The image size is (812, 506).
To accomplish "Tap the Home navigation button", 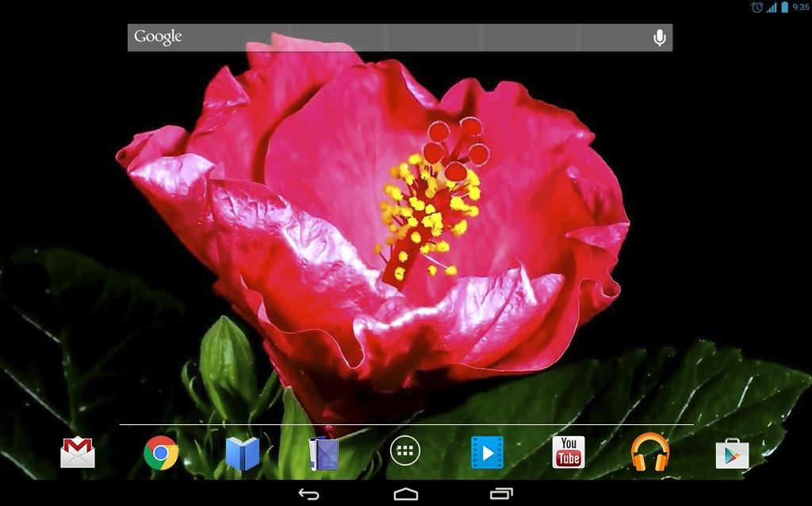I will tap(405, 493).
